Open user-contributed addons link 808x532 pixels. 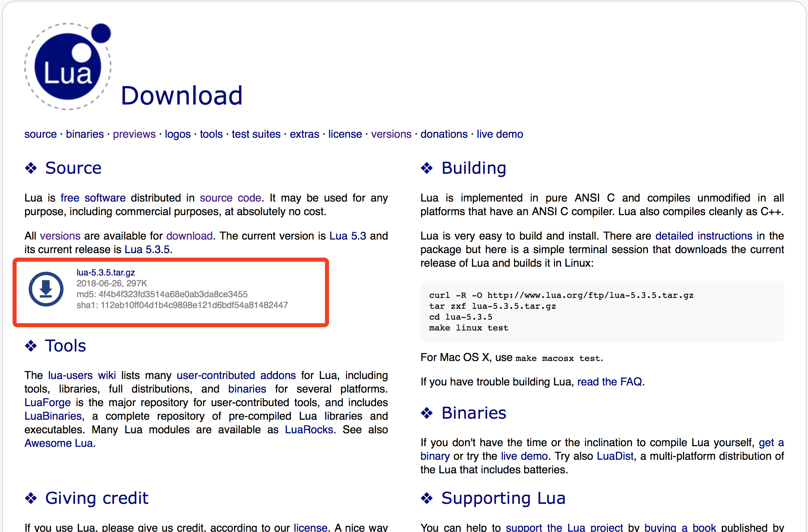point(236,375)
